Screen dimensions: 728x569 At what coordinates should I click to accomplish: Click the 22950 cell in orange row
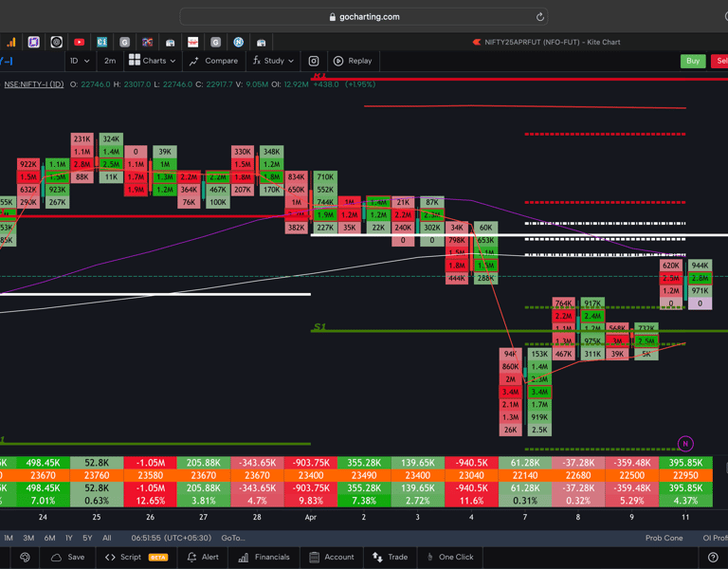[x=685, y=475]
